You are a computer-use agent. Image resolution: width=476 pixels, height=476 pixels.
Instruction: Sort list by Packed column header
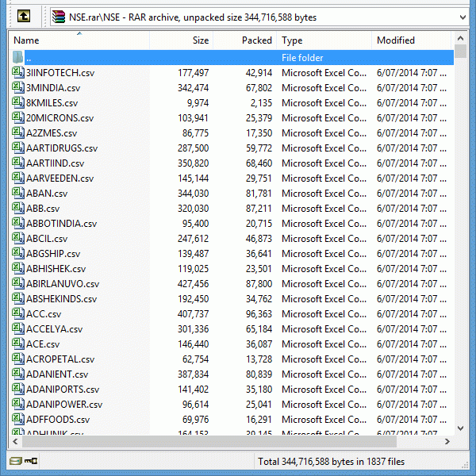pyautogui.click(x=244, y=40)
